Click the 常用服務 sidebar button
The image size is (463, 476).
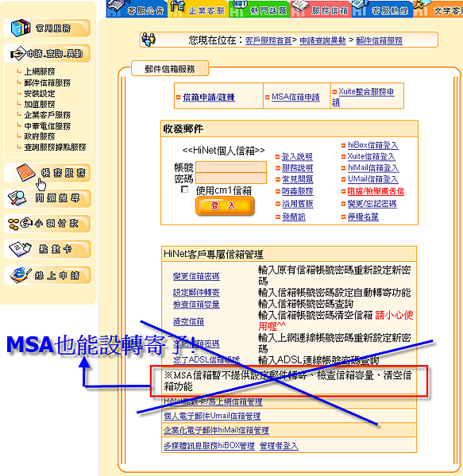pyautogui.click(x=47, y=29)
